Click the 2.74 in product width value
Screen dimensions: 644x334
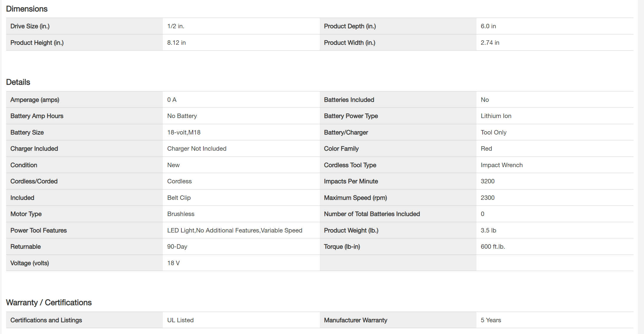[x=490, y=43]
